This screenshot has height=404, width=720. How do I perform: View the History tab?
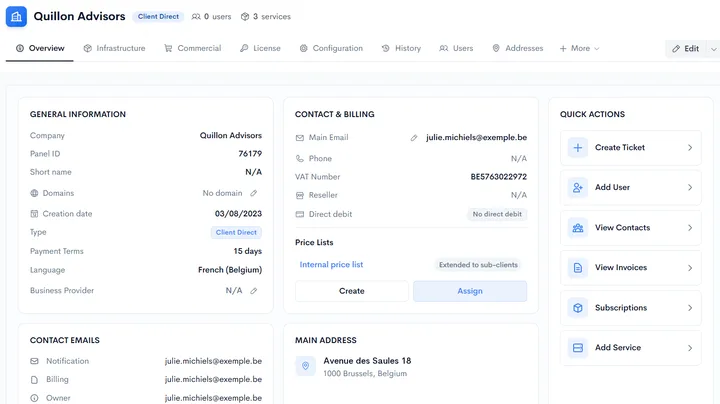pyautogui.click(x=401, y=48)
